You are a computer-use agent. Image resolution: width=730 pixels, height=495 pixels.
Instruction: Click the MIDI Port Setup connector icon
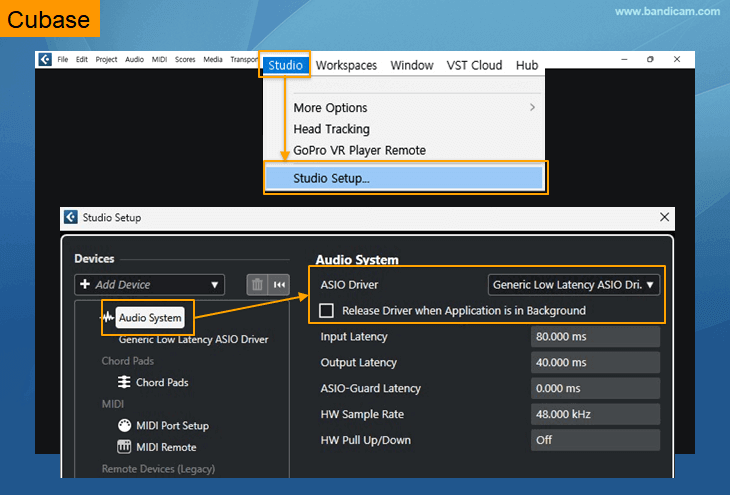[x=124, y=425]
